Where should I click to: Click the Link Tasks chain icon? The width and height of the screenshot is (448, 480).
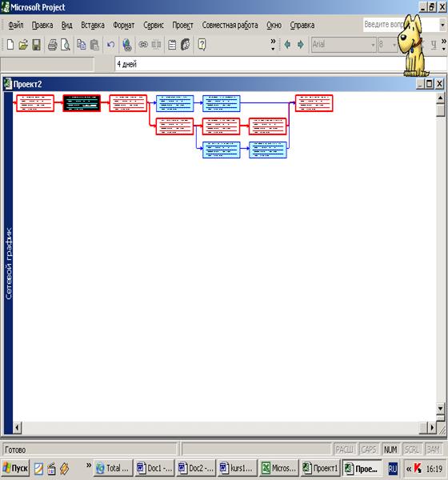[x=143, y=45]
